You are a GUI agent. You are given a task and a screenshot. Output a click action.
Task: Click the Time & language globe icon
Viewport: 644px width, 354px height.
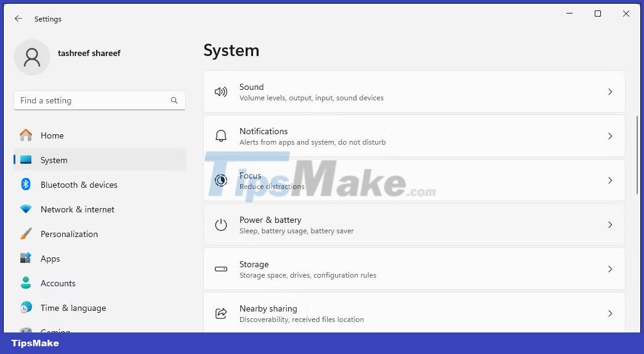(x=26, y=307)
